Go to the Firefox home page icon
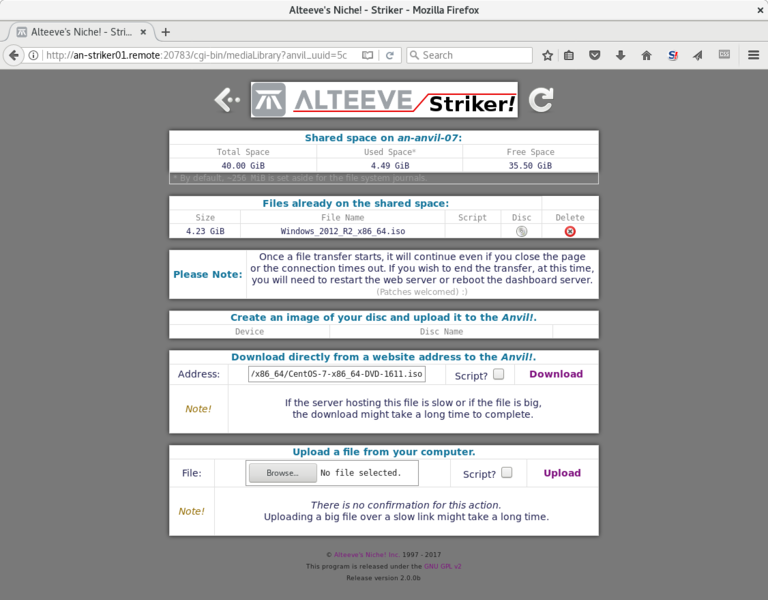The height and width of the screenshot is (600, 768). coord(646,55)
